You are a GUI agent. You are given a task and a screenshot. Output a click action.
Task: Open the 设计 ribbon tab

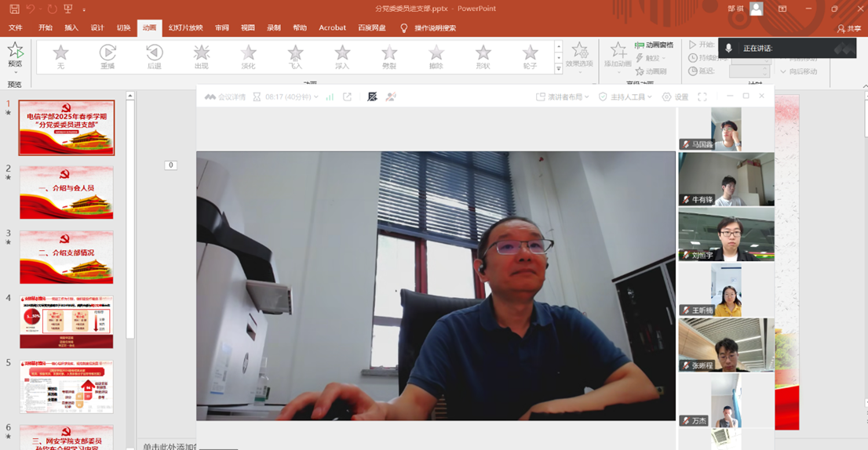(97, 27)
